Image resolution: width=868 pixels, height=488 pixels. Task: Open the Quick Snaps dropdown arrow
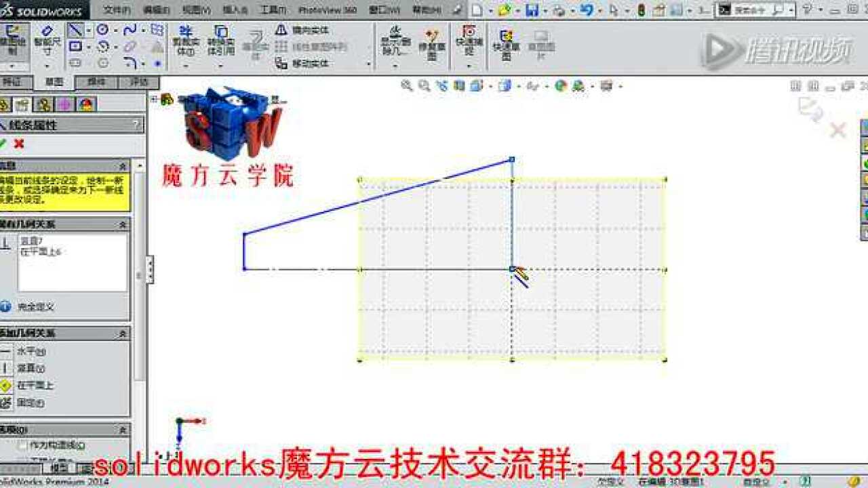469,66
